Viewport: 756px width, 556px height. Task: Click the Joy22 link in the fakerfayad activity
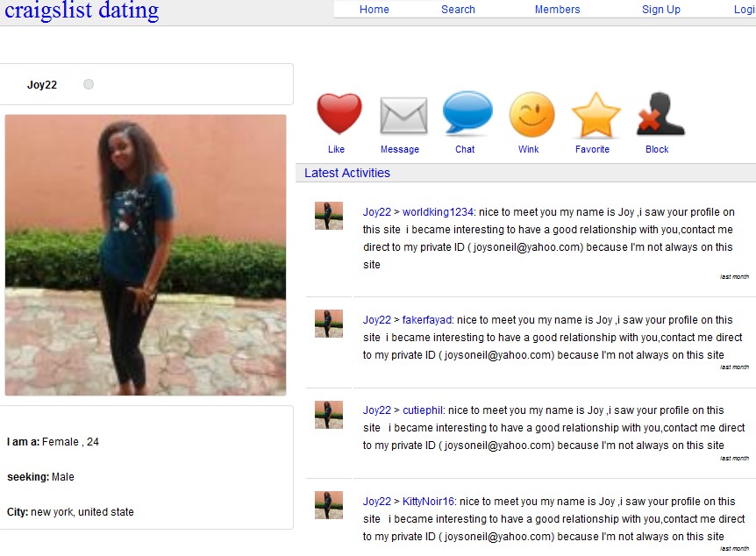pyautogui.click(x=376, y=320)
